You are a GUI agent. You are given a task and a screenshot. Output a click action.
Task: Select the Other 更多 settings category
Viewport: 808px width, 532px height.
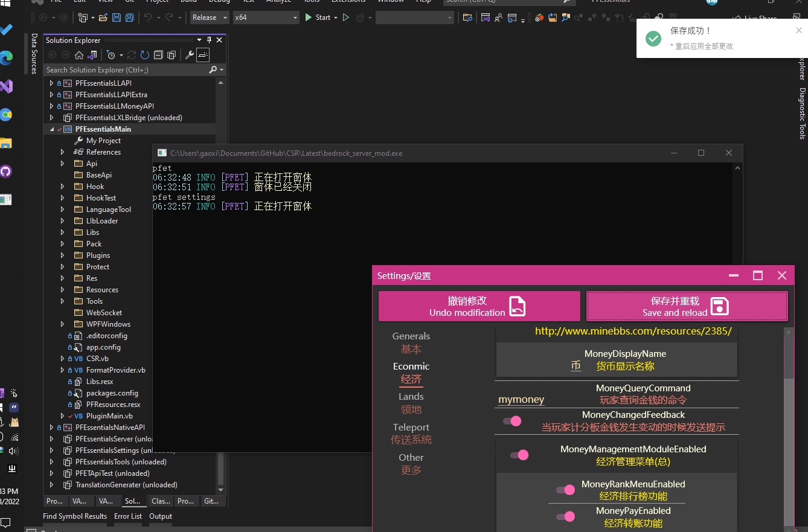click(411, 464)
